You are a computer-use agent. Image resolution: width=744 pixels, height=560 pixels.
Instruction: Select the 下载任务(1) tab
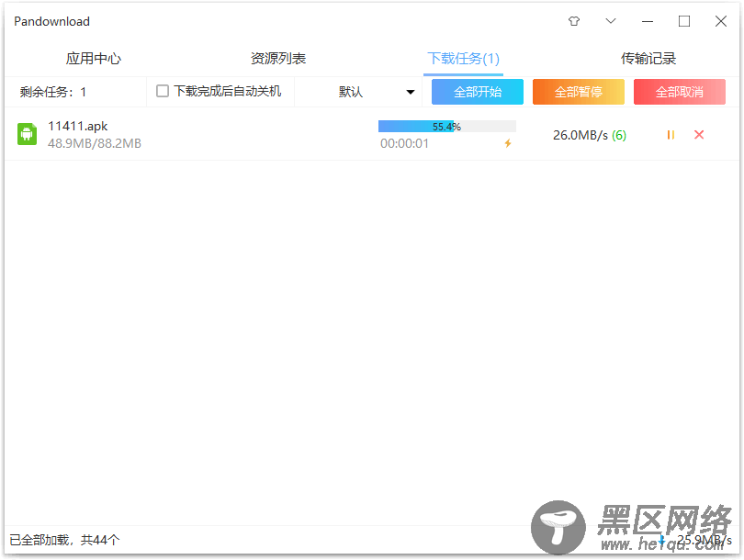[463, 59]
